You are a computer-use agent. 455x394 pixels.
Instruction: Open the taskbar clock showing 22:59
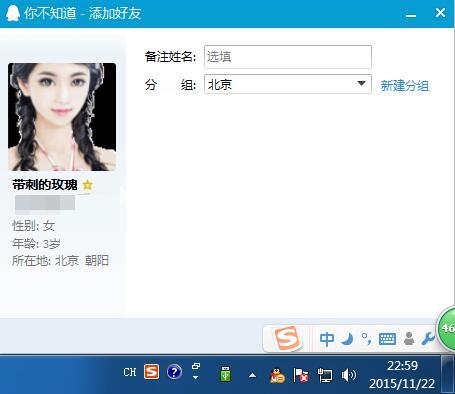point(402,375)
